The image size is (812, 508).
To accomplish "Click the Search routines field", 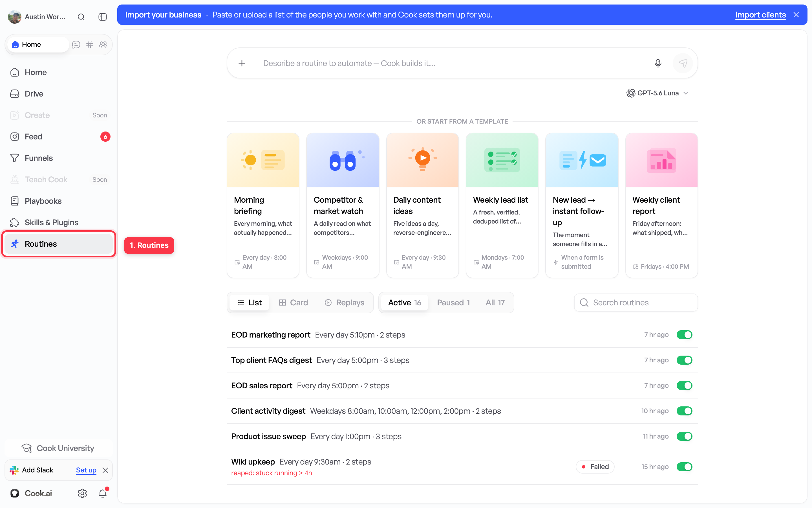I will point(636,302).
